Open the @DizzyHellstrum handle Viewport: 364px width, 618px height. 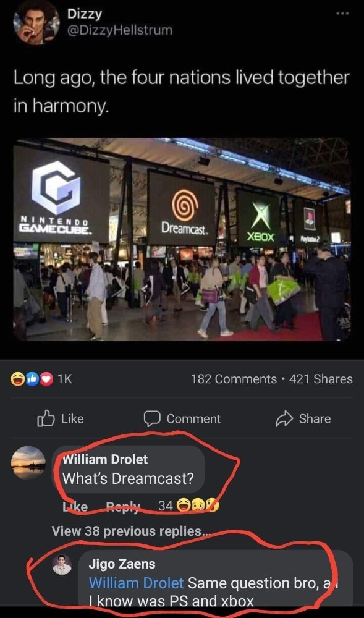tap(120, 30)
